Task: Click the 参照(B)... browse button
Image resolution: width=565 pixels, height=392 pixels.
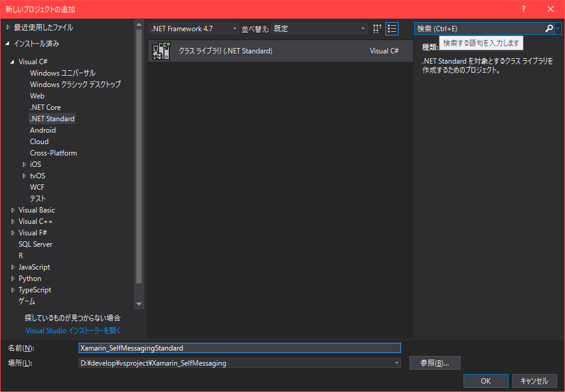Action: click(435, 363)
